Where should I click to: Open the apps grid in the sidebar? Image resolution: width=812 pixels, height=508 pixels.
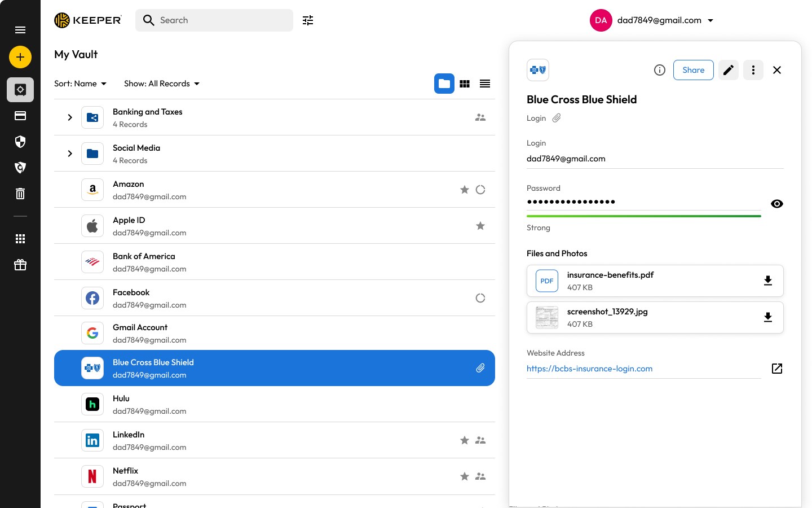point(20,239)
